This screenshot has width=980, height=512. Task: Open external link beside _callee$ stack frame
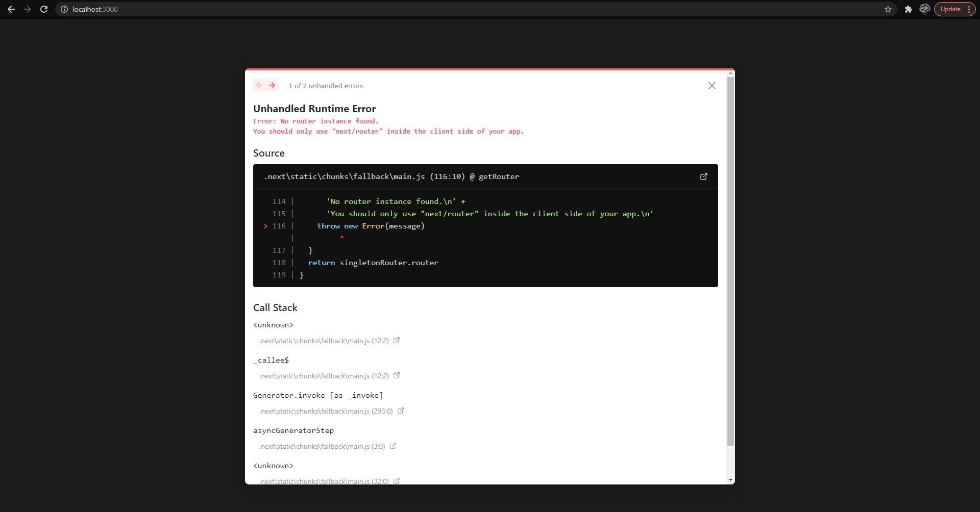(x=397, y=376)
